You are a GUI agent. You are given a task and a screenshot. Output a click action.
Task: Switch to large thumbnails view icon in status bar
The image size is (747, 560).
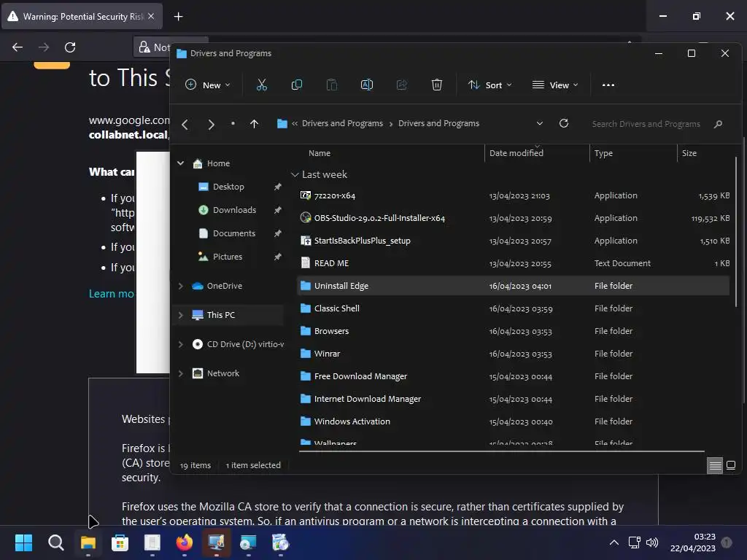pyautogui.click(x=731, y=465)
